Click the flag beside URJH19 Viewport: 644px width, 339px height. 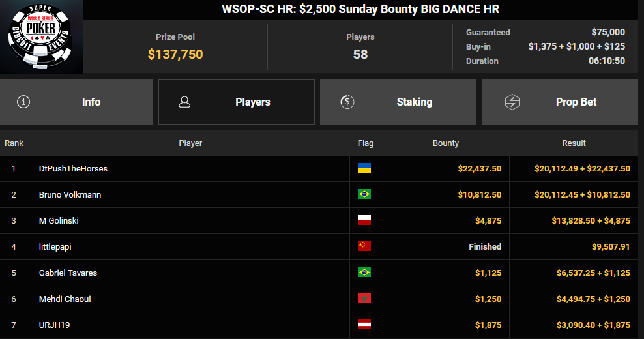364,325
